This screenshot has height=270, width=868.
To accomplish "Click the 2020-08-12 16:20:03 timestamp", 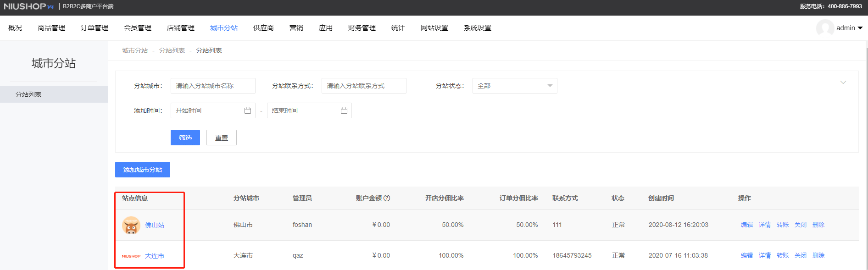I will (679, 225).
